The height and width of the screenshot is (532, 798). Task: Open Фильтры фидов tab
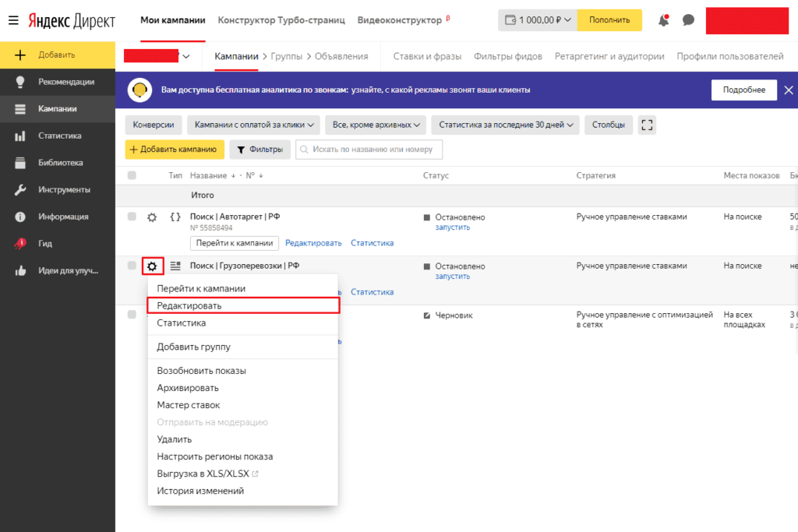(x=508, y=56)
